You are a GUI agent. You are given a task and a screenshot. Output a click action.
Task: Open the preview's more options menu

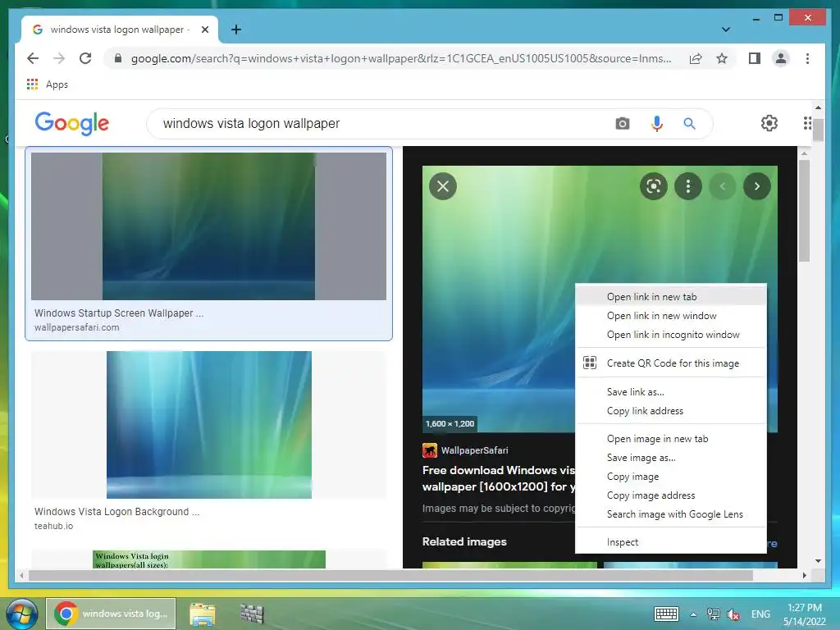click(688, 186)
